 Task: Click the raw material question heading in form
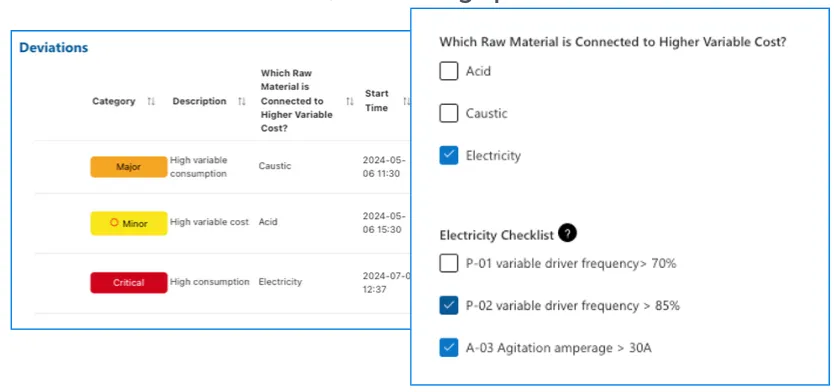[x=613, y=42]
